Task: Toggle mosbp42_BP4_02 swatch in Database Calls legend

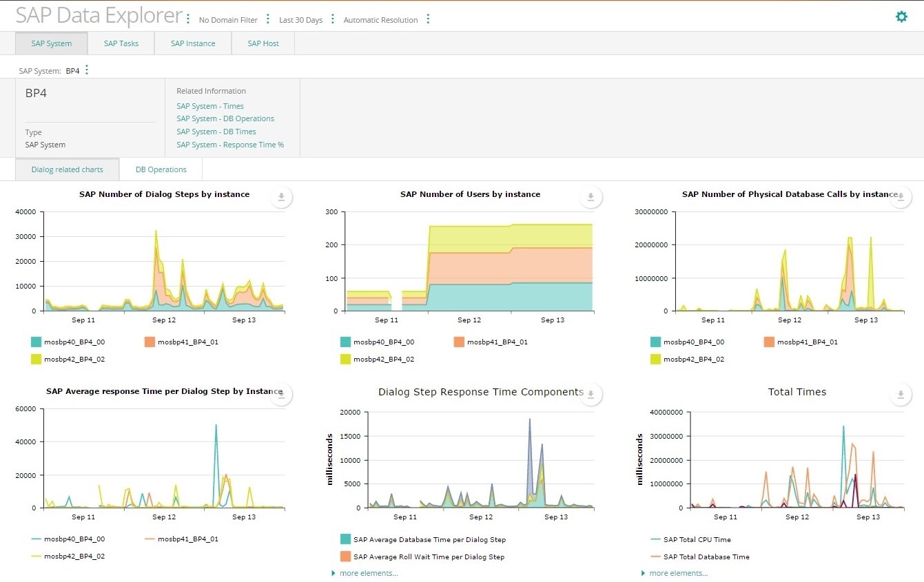Action: (x=656, y=359)
